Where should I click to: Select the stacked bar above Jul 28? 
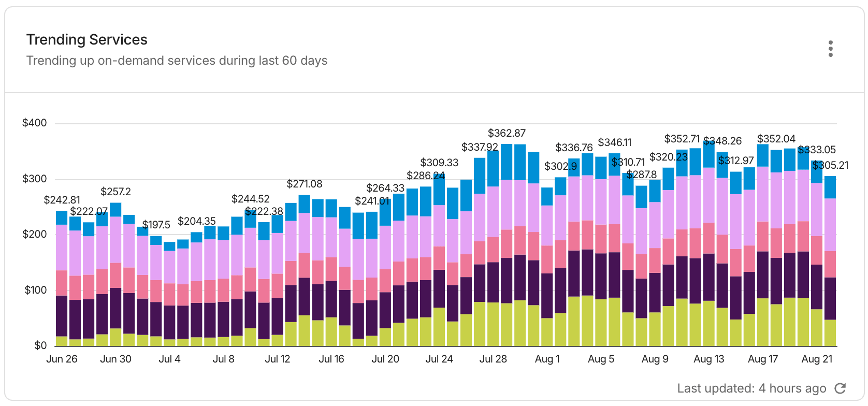point(493,249)
